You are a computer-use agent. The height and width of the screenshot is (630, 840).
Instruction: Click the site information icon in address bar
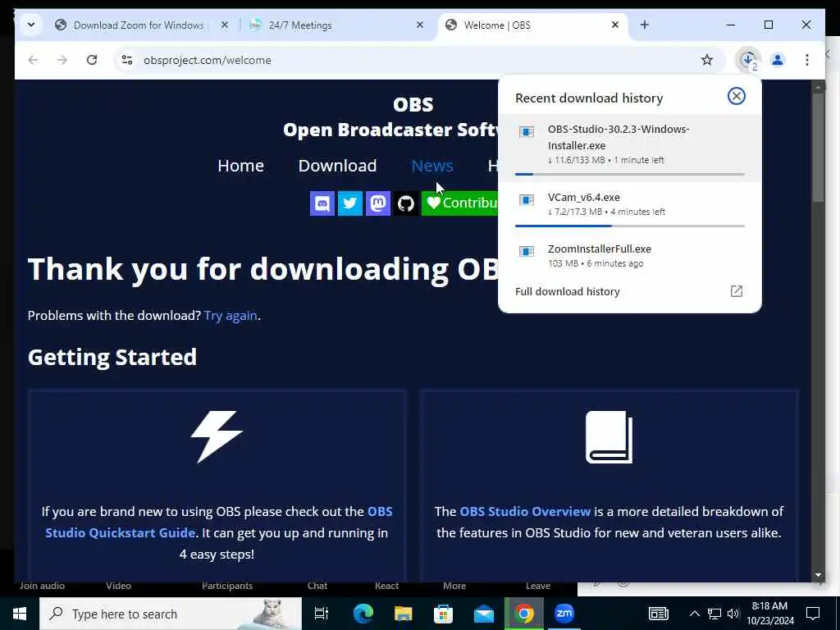coord(127,60)
